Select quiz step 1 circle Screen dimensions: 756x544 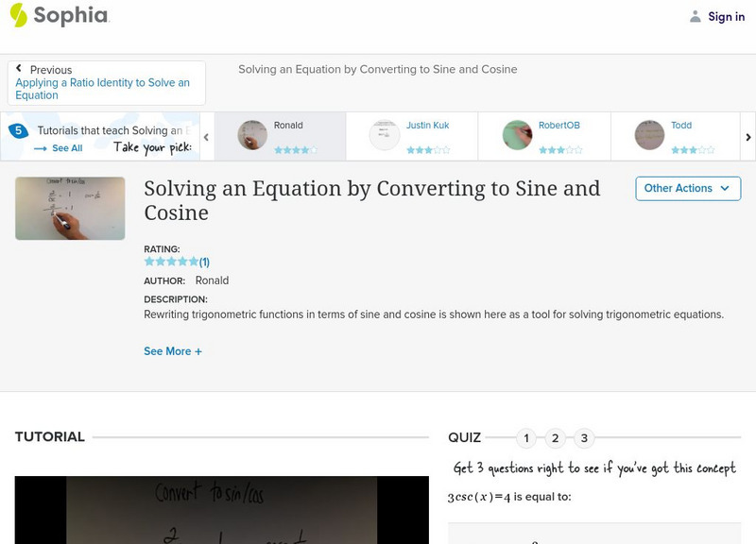tap(526, 437)
